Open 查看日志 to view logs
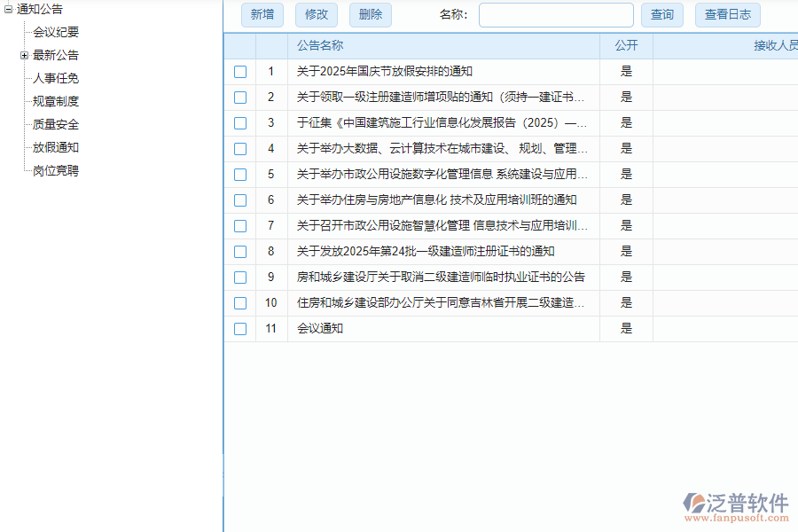The height and width of the screenshot is (532, 798). point(727,14)
